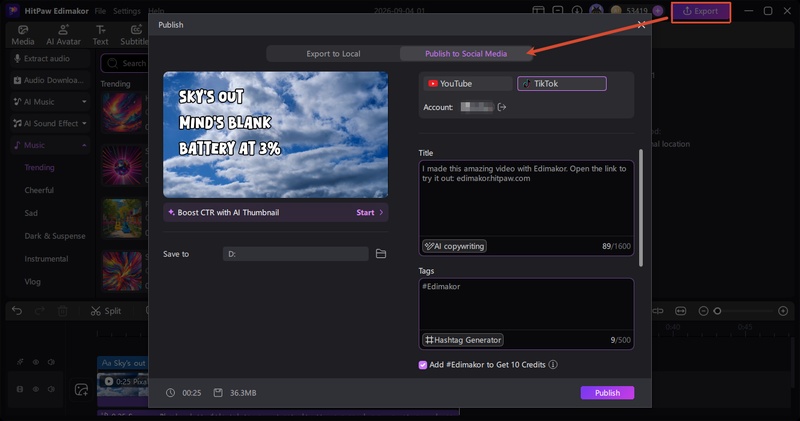The height and width of the screenshot is (421, 800).
Task: Select the Trending music category
Action: point(39,167)
